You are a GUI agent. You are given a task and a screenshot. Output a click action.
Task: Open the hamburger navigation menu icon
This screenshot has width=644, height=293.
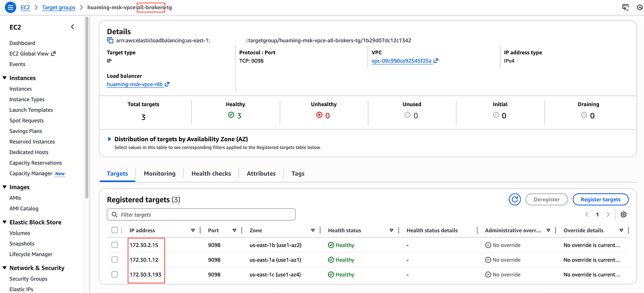pyautogui.click(x=10, y=7)
